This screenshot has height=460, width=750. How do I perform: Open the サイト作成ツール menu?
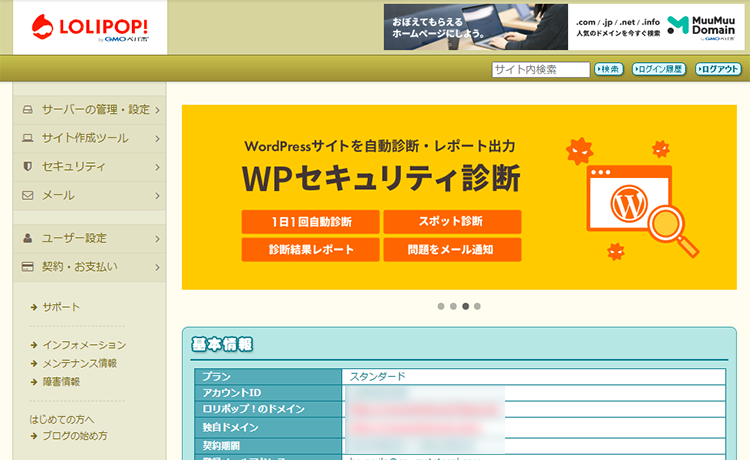pos(89,139)
